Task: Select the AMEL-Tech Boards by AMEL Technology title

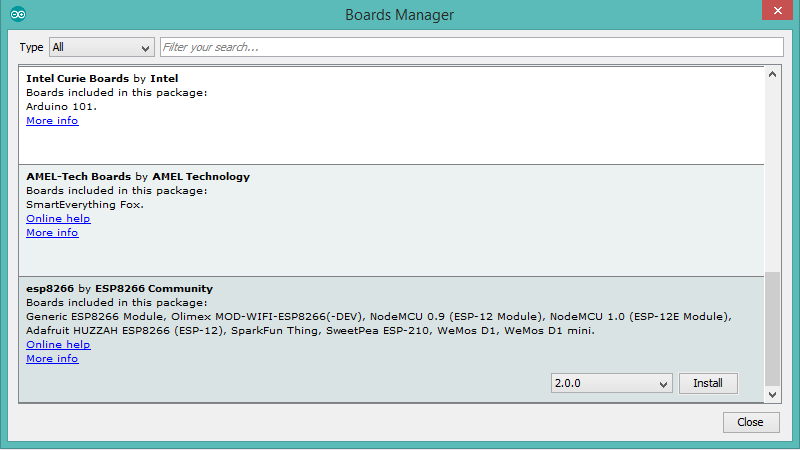Action: click(x=138, y=177)
